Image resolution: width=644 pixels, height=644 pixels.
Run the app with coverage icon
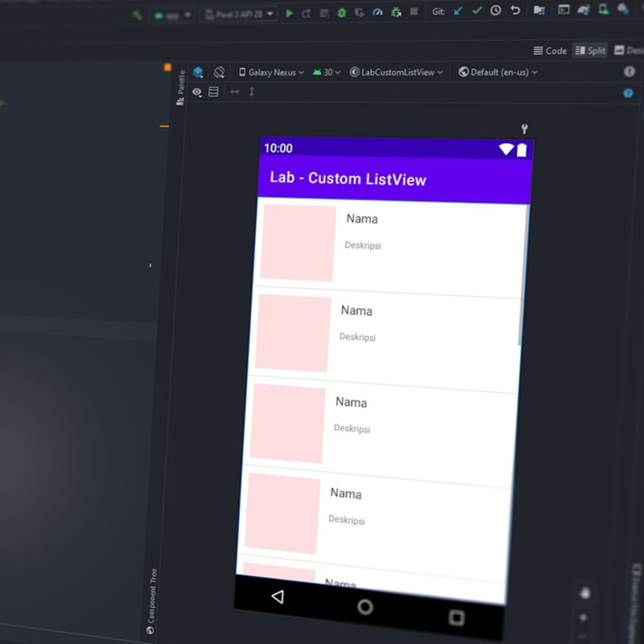(359, 13)
